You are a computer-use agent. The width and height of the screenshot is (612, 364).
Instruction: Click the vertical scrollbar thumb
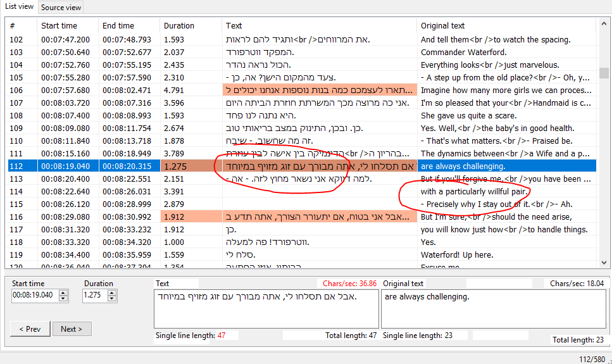604,73
